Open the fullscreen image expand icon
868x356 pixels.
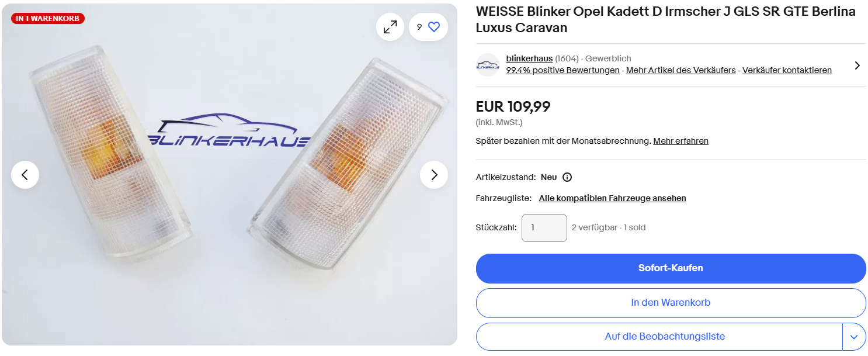coord(390,27)
